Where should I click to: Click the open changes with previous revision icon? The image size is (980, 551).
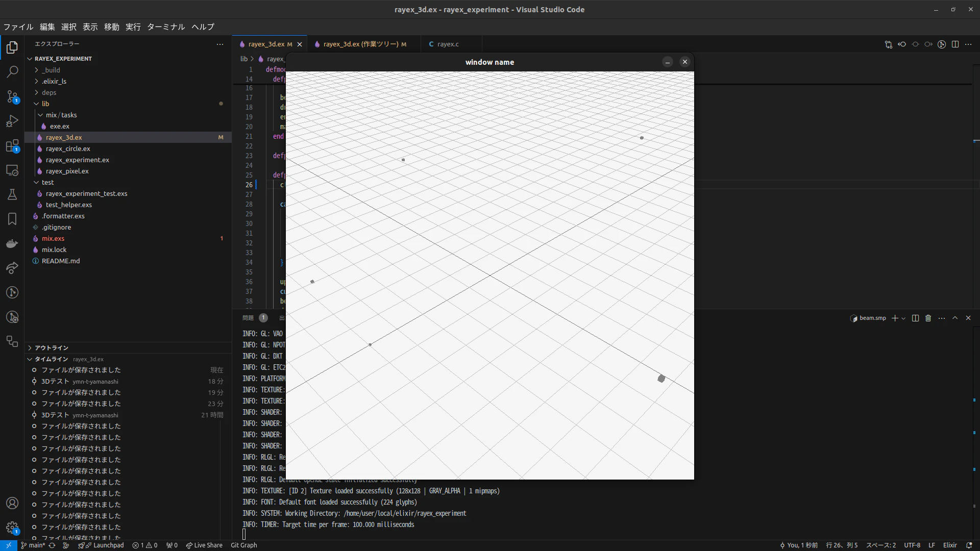click(x=902, y=44)
